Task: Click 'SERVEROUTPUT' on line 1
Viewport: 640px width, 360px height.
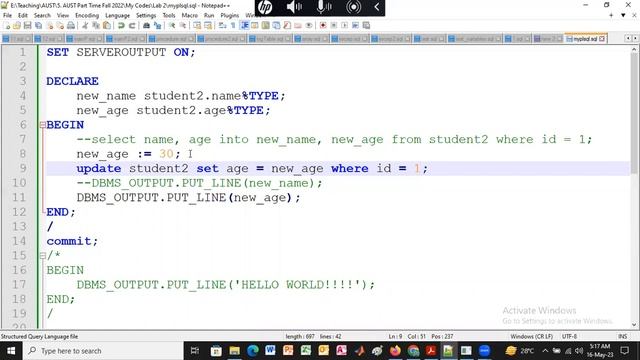Action: coord(121,52)
